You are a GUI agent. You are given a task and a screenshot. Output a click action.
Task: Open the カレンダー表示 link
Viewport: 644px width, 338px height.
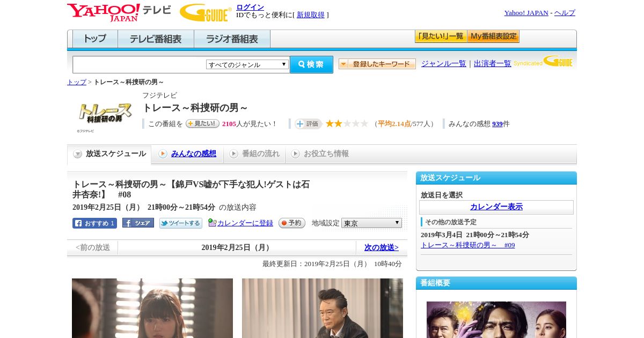click(496, 207)
